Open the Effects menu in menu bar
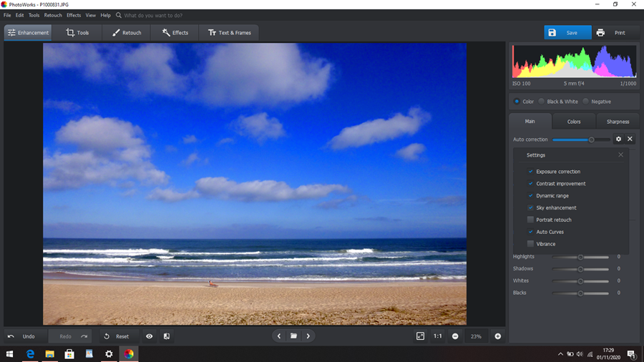Screen dimensions: 644x362 tap(74, 15)
